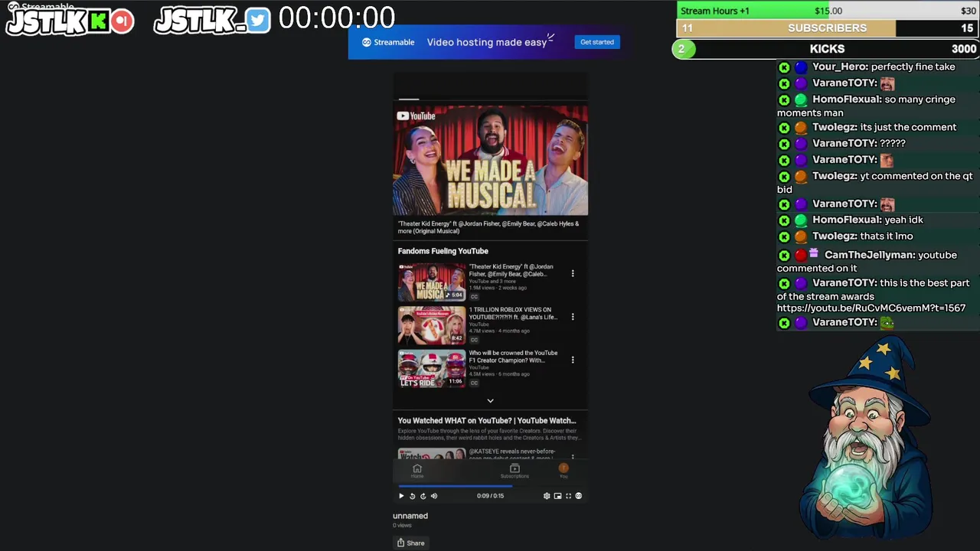Screen dimensions: 980x551
Task: Click green X beside 'its just the comment'
Action: click(x=784, y=128)
